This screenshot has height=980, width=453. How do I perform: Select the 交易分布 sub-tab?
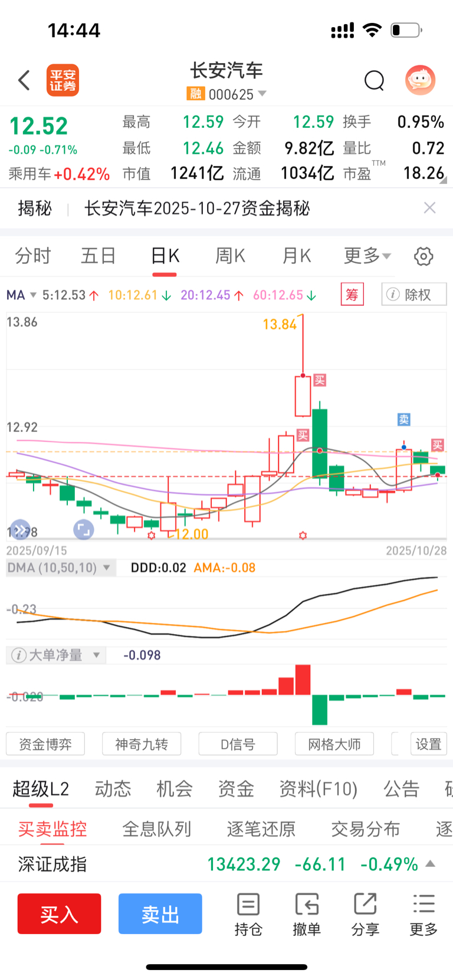[x=366, y=829]
